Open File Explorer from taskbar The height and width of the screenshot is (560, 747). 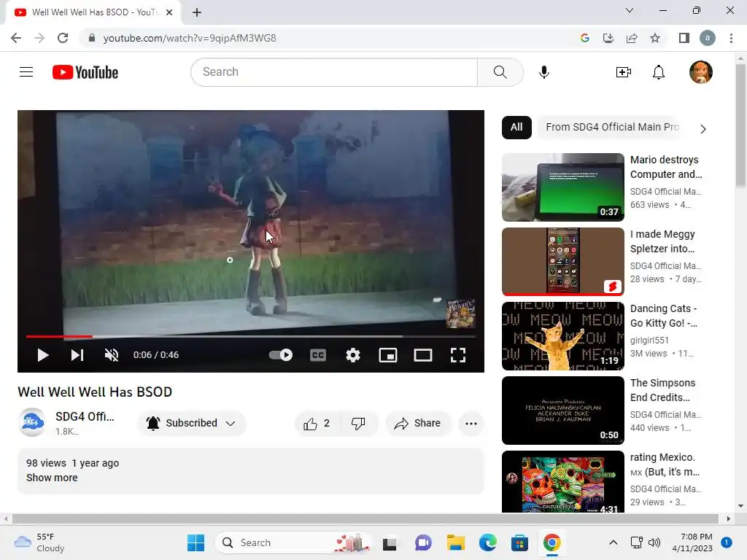455,542
